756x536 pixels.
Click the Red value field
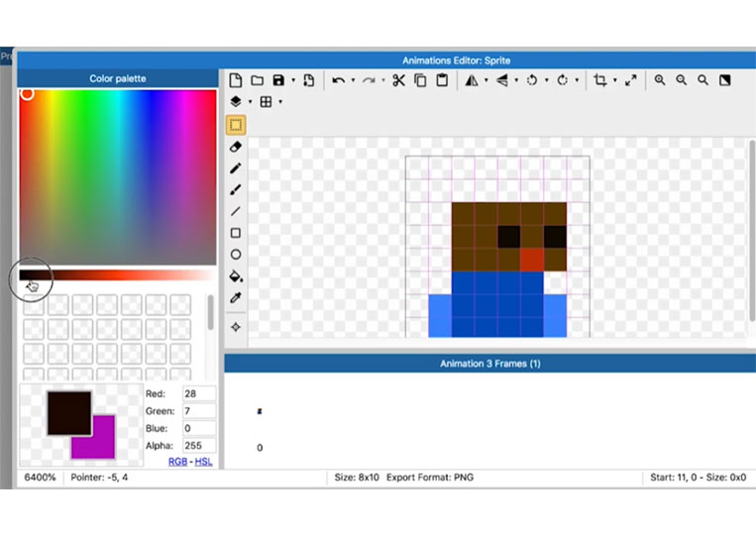tap(199, 393)
